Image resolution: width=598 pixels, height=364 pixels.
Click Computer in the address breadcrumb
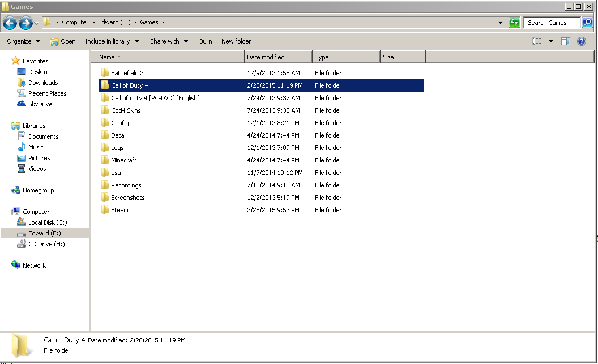pyautogui.click(x=75, y=22)
